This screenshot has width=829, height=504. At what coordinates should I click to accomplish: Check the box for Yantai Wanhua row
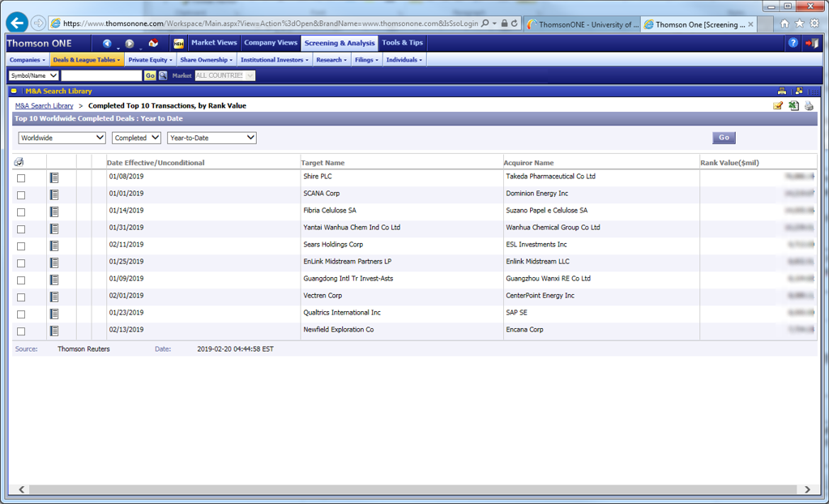coord(21,229)
